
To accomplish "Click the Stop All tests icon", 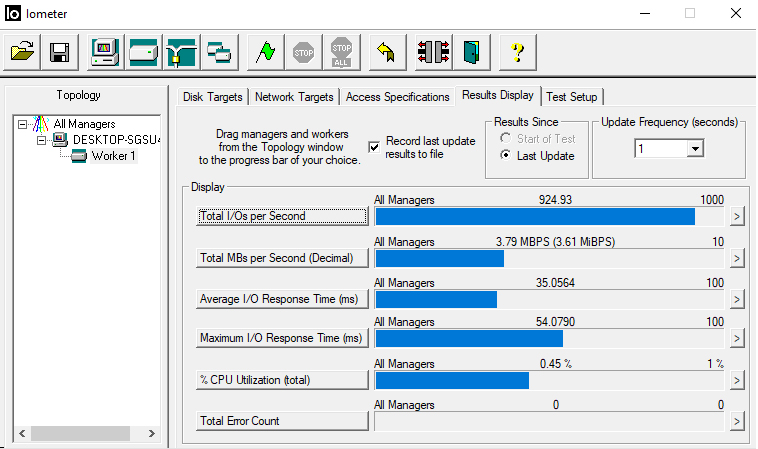I will 341,51.
